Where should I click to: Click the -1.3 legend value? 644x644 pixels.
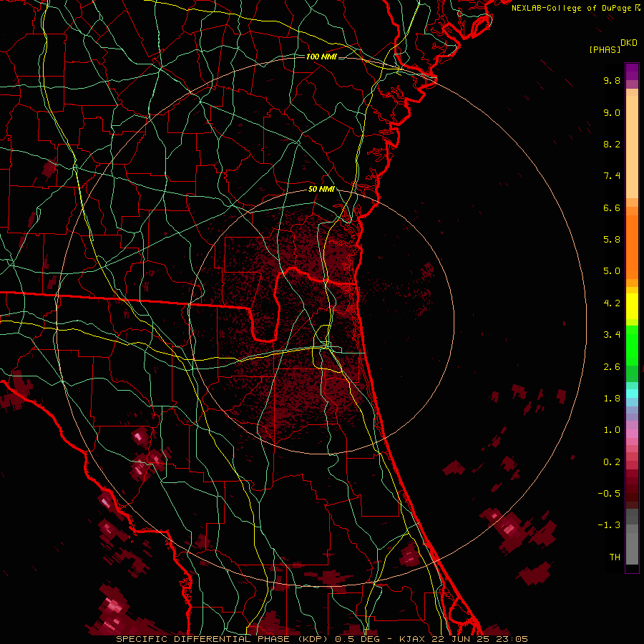click(609, 525)
